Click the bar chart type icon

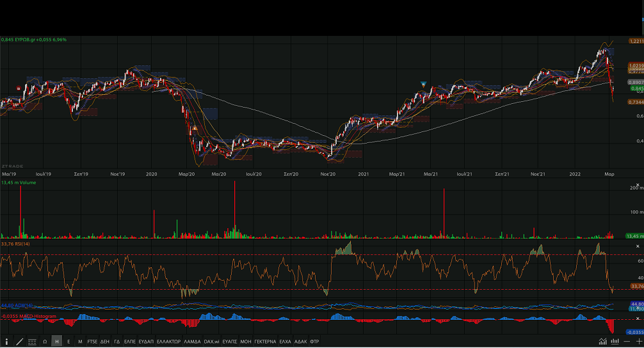pyautogui.click(x=615, y=342)
